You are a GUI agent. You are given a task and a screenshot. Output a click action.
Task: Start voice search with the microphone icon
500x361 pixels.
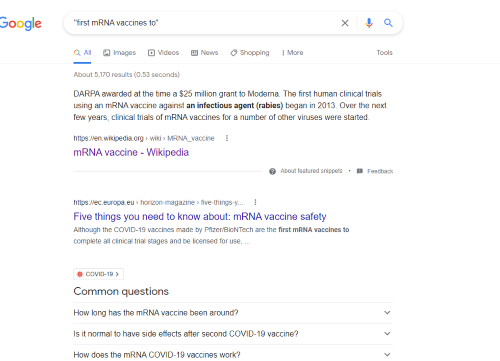(369, 23)
